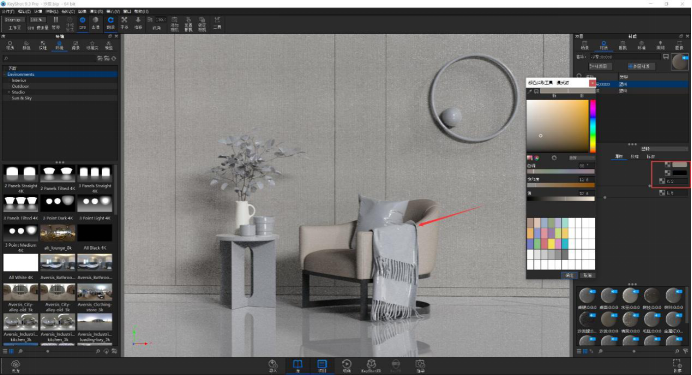Click the diffuse color swatch in material properties
Image resolution: width=692 pixels, height=375 pixels.
(x=680, y=165)
